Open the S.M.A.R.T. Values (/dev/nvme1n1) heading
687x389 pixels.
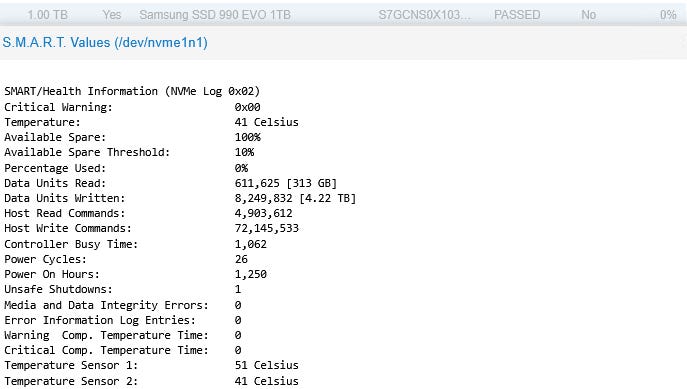coord(105,42)
